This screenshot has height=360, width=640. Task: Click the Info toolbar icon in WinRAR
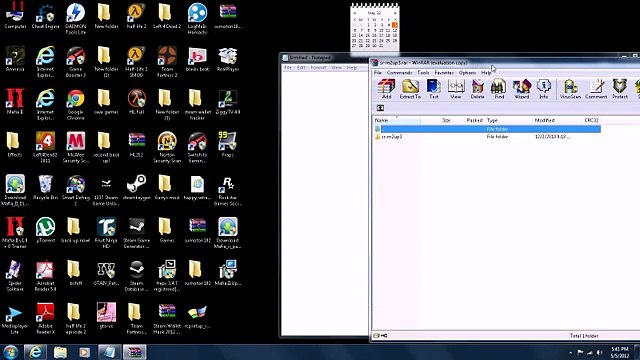(543, 89)
